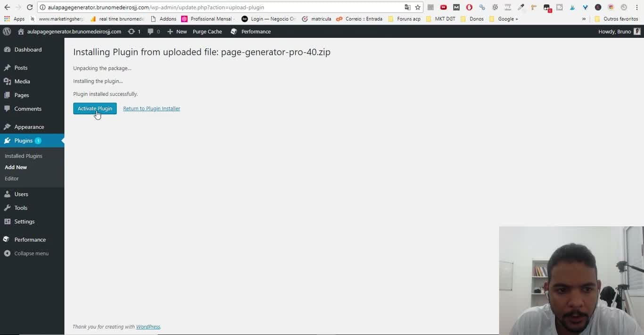
Task: Click the updates icon showing 1
Action: pyautogui.click(x=134, y=32)
